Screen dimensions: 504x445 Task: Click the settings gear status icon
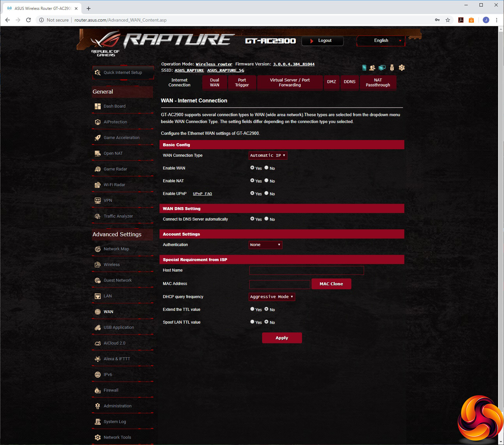coord(402,68)
